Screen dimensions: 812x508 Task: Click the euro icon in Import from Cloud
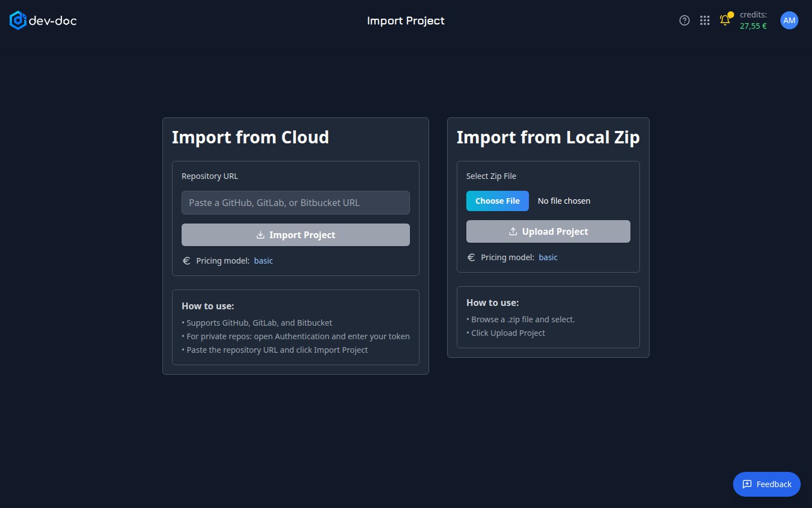coord(187,261)
